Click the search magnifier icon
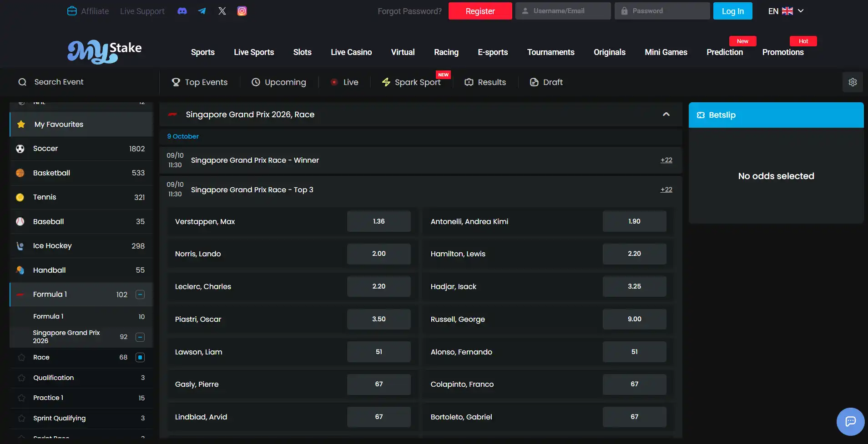Screen dimensions: 868x444 click(x=22, y=82)
